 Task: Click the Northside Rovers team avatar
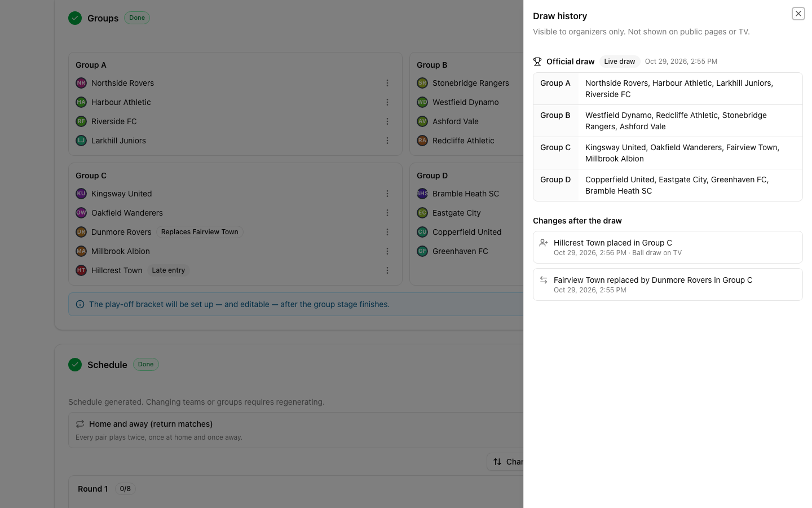pyautogui.click(x=81, y=83)
